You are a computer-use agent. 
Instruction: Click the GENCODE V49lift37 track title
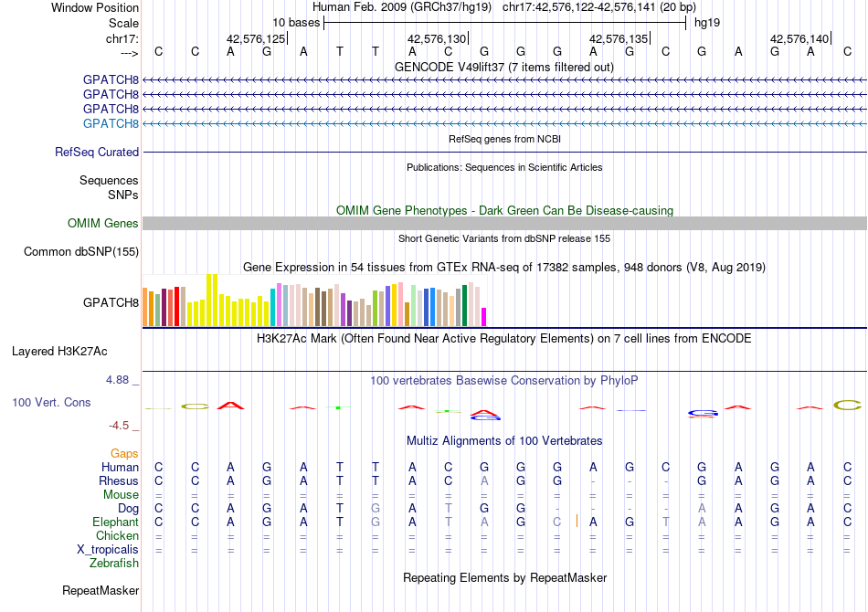(504, 68)
